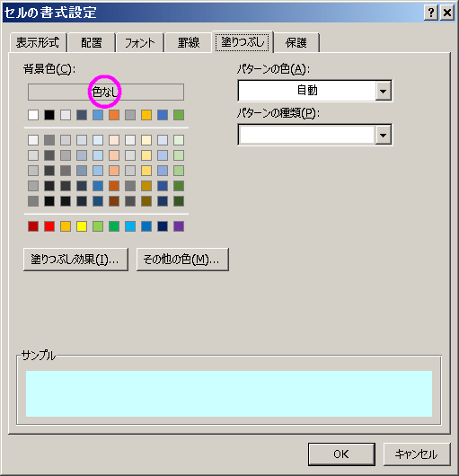This screenshot has width=459, height=476.
Task: Click the キャンセル button
Action: (417, 454)
